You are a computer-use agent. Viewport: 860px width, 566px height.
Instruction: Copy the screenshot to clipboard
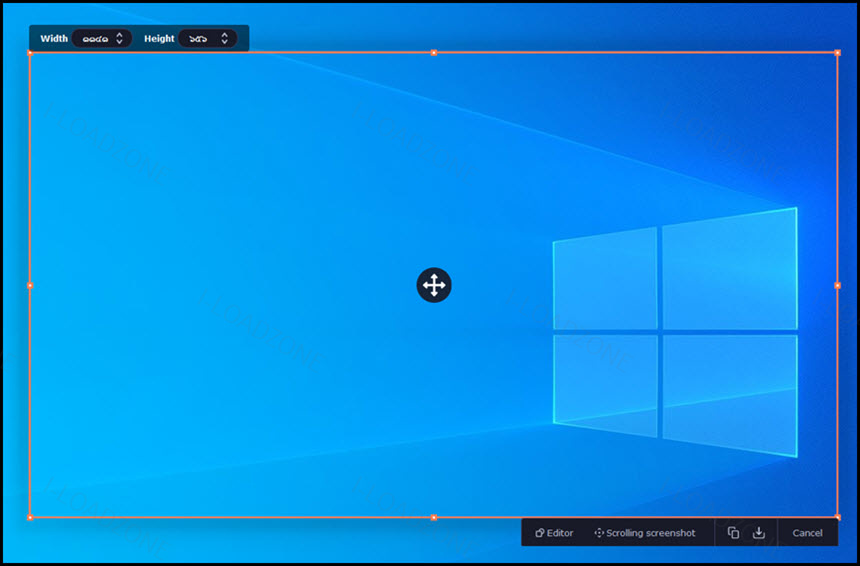click(x=733, y=533)
